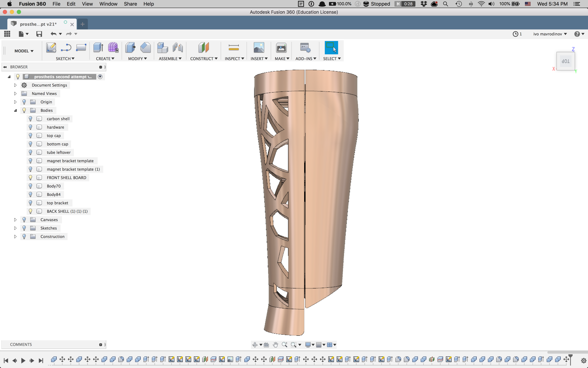This screenshot has width=588, height=368.
Task: Open the SKETCH menu label
Action: (65, 59)
